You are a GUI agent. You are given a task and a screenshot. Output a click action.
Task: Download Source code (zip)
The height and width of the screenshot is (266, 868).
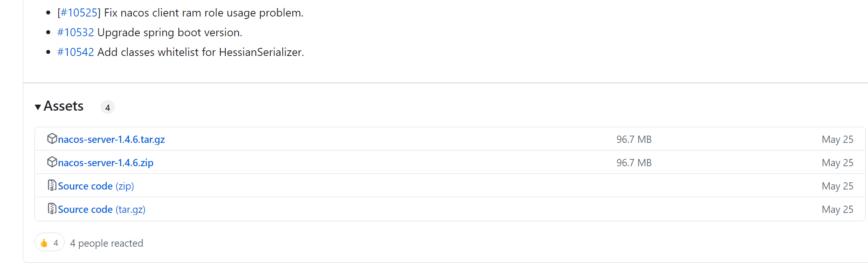pyautogui.click(x=96, y=186)
